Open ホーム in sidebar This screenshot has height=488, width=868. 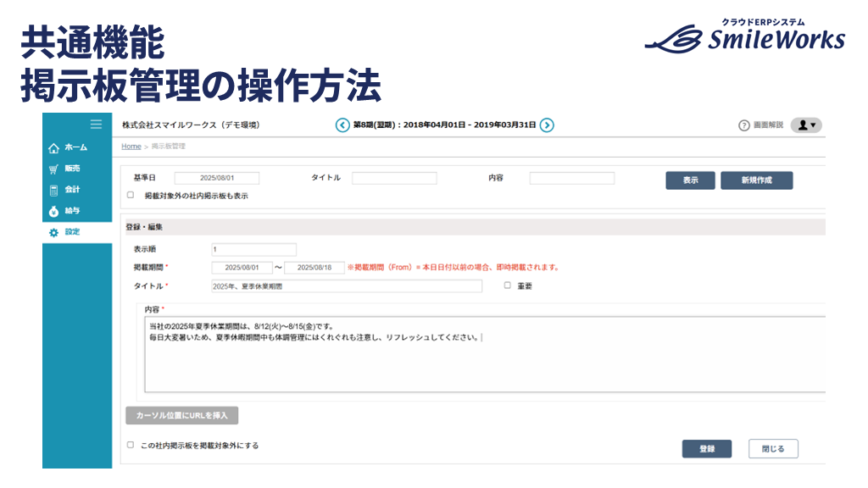(75, 147)
